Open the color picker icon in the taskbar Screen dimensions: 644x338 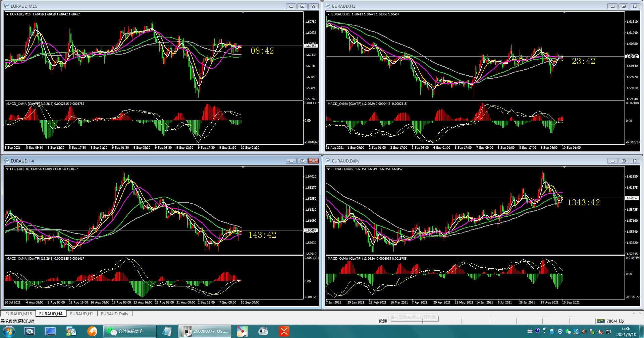click(x=242, y=332)
